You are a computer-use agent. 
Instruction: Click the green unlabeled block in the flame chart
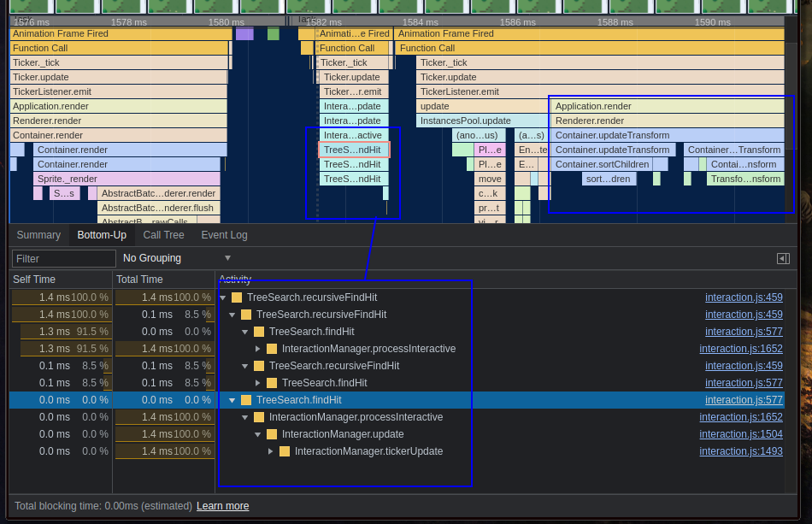pos(274,33)
